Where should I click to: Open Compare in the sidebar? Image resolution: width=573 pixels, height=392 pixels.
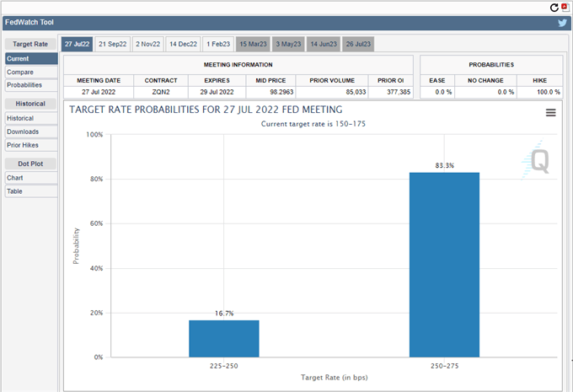coord(31,72)
